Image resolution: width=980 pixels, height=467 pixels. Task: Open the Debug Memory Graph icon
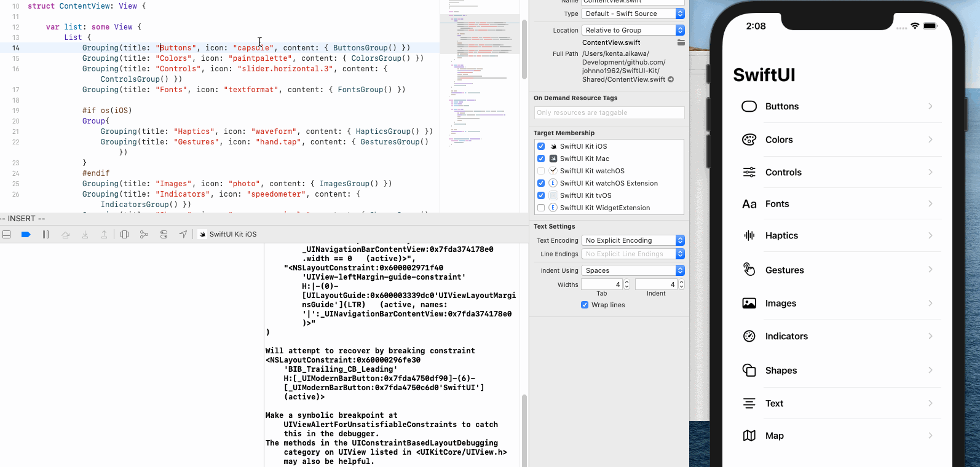coord(144,234)
